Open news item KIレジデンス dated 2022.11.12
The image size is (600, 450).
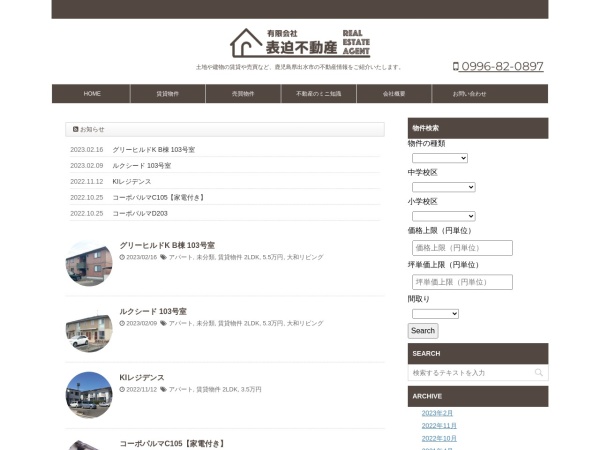[x=132, y=182]
